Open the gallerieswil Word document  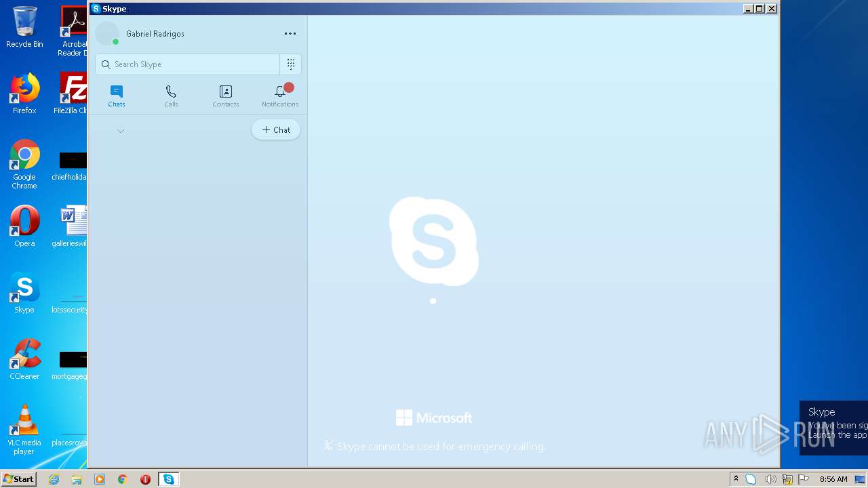[x=71, y=227]
